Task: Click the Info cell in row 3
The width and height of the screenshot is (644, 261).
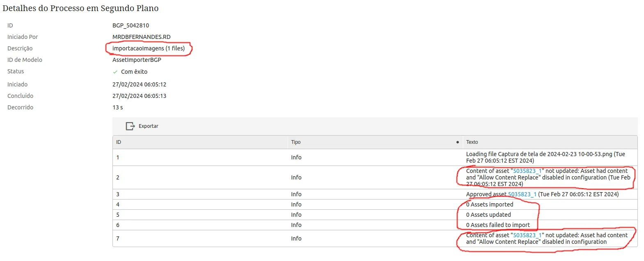Action: point(296,194)
